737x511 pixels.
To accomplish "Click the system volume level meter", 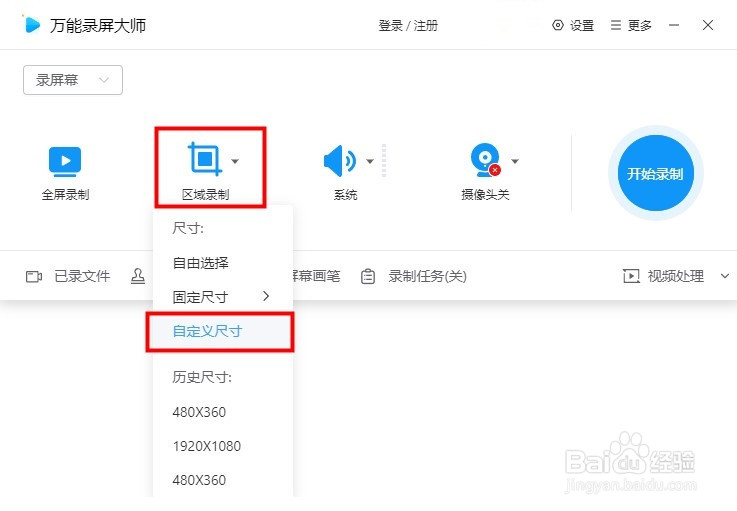I will pyautogui.click(x=384, y=161).
